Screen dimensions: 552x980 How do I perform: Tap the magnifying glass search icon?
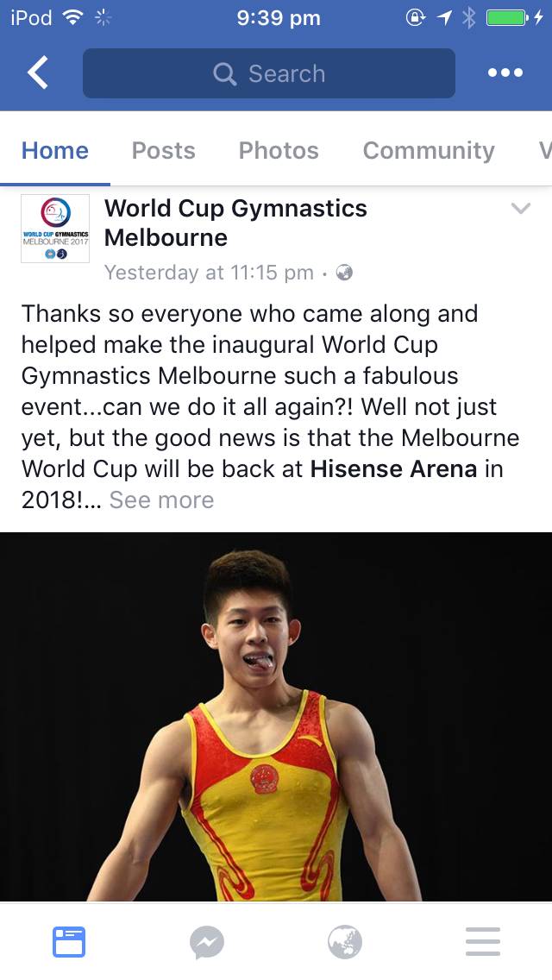point(225,73)
